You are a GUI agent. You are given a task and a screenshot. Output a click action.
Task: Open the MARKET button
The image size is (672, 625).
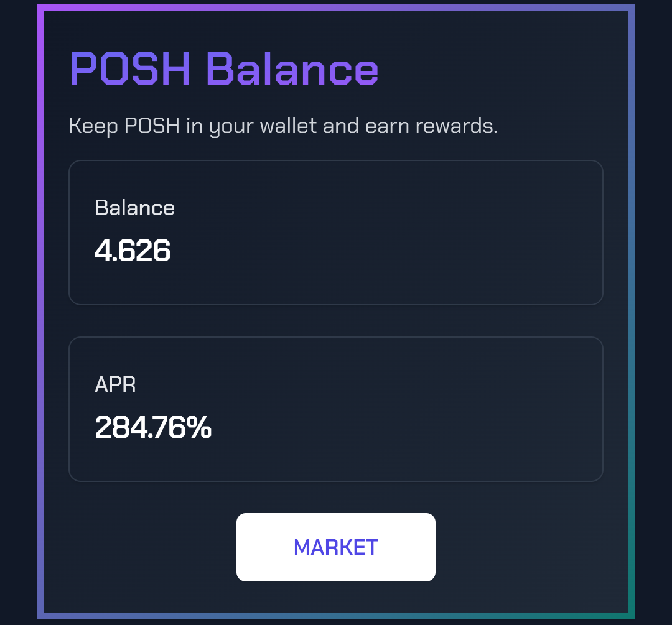click(x=335, y=547)
